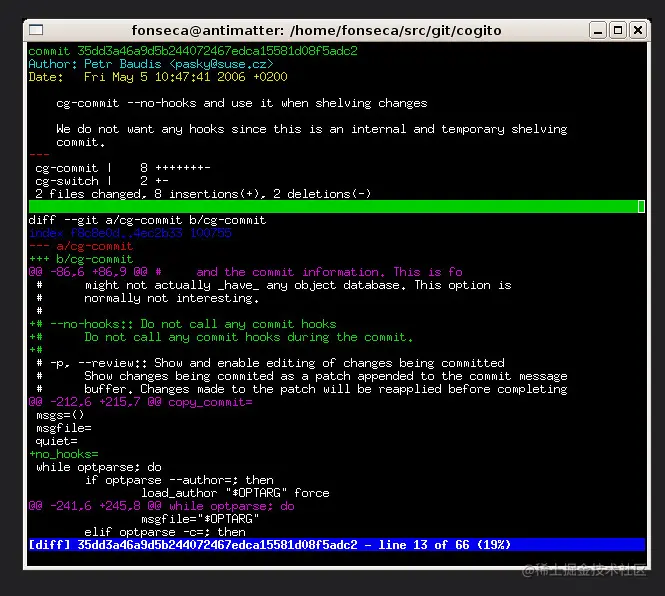
Task: Click the '--- a/cg-commit' line
Action: 81,246
